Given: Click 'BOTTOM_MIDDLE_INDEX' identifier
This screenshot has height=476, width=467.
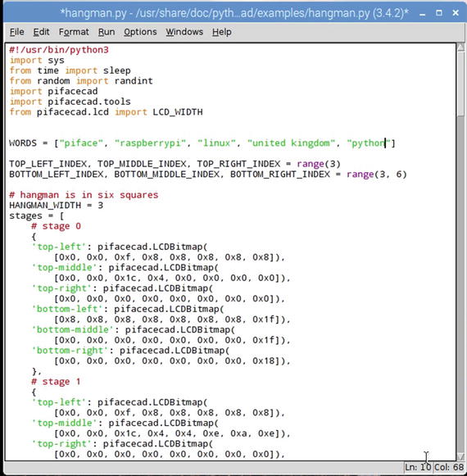Looking at the screenshot, I should pos(166,175).
